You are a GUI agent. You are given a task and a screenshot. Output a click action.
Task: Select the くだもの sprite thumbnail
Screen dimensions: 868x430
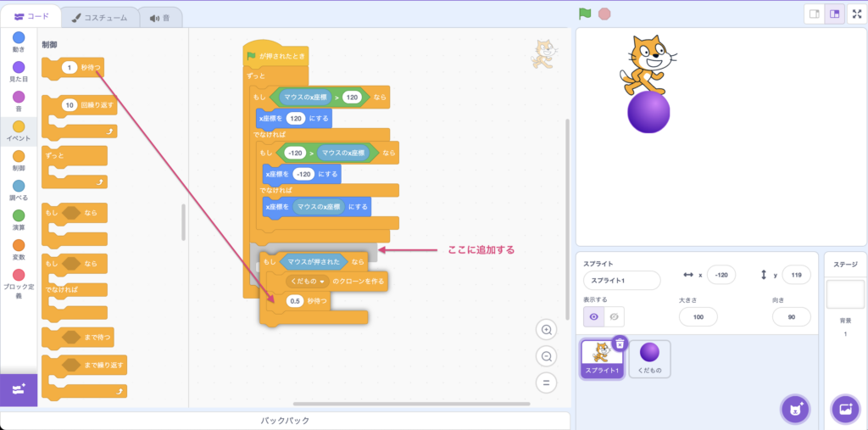[x=650, y=359]
